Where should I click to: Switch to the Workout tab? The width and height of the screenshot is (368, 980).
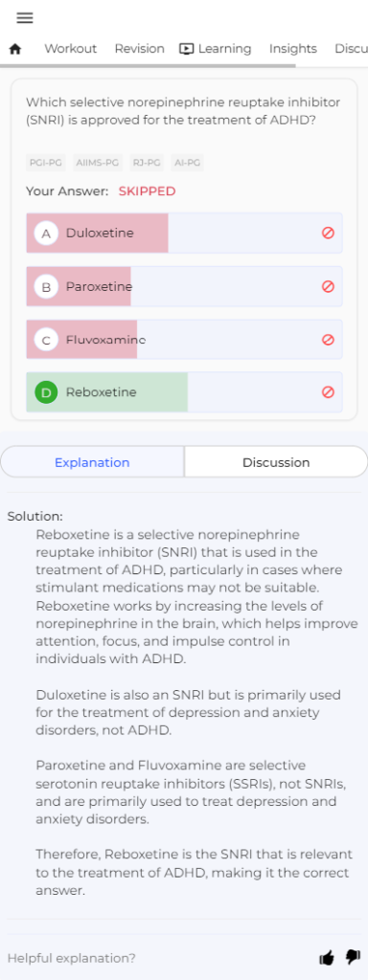[71, 49]
